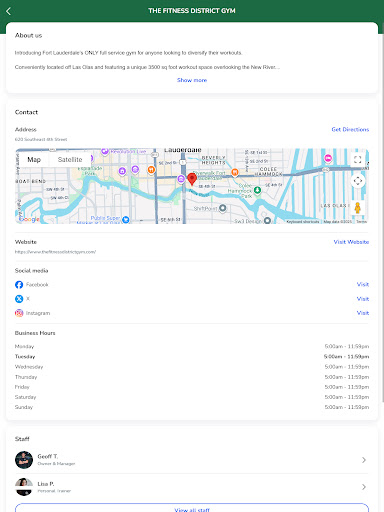
Task: Open Geoff T. profile photo
Action: pyautogui.click(x=24, y=460)
